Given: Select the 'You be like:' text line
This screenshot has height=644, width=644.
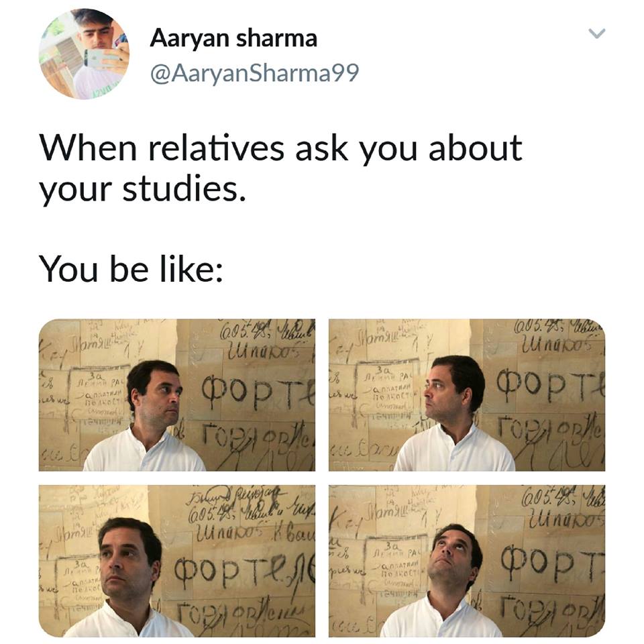Looking at the screenshot, I should click(131, 269).
